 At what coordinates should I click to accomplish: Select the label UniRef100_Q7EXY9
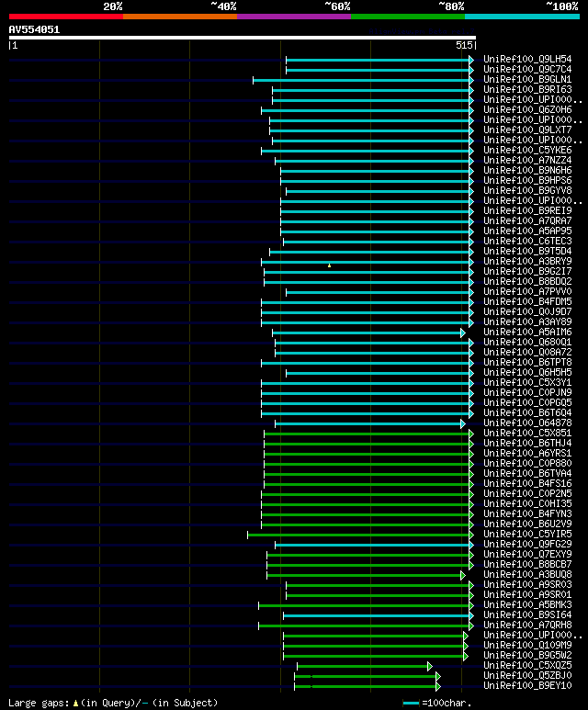pyautogui.click(x=527, y=555)
